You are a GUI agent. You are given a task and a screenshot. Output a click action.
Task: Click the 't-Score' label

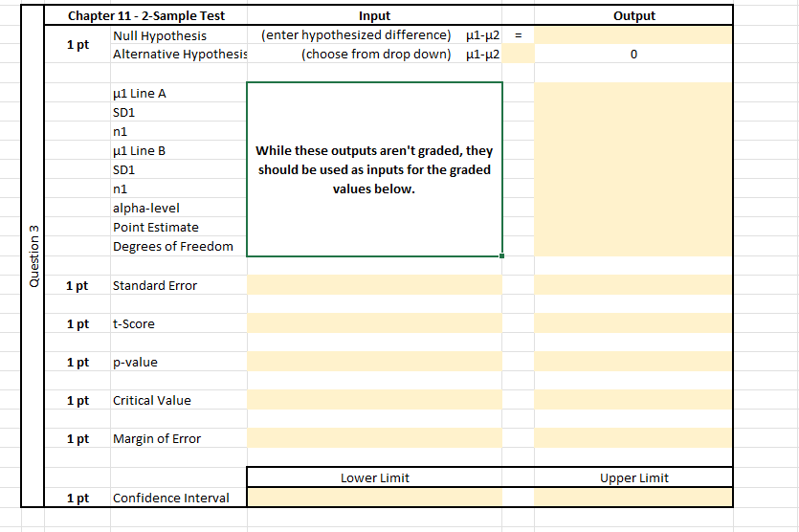click(x=134, y=323)
